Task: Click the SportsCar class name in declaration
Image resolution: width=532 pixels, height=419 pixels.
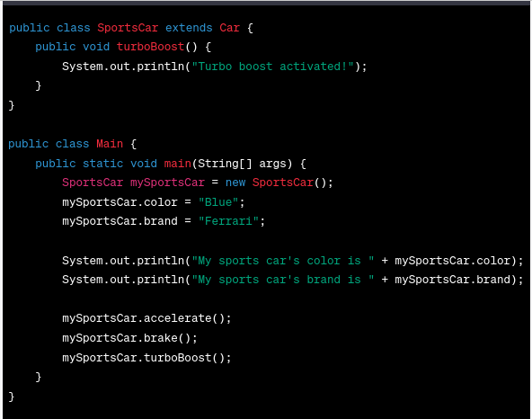Action: 128,28
